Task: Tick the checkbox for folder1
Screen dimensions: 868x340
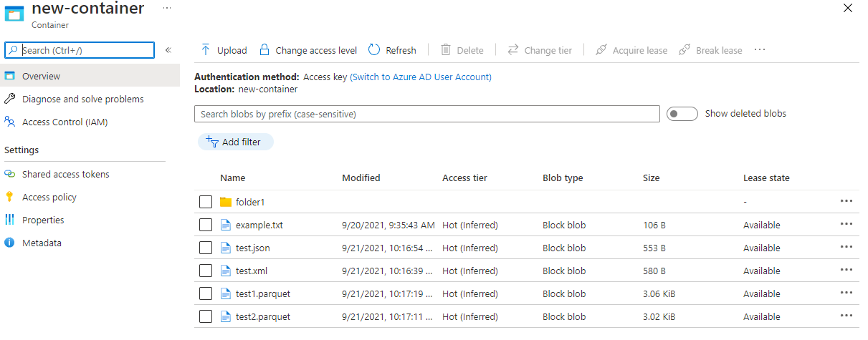Action: 206,202
